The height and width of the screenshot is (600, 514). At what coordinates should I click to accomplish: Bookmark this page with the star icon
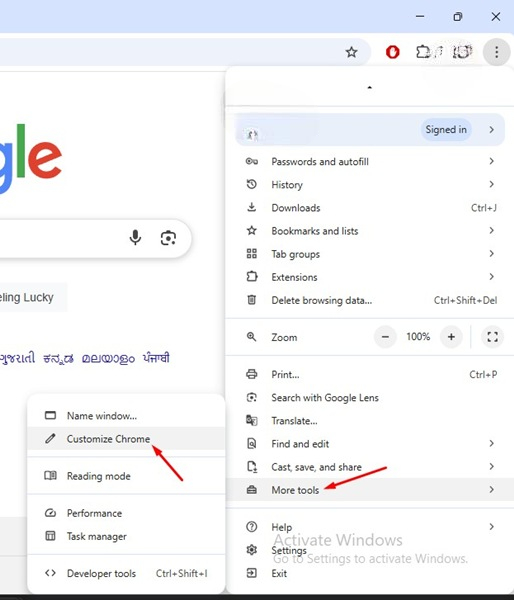(351, 52)
